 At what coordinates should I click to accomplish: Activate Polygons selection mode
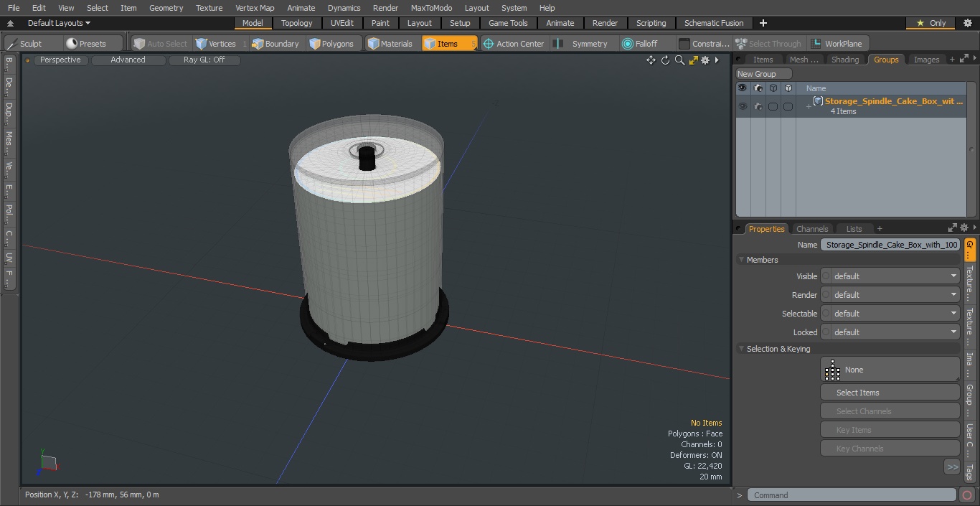click(331, 44)
